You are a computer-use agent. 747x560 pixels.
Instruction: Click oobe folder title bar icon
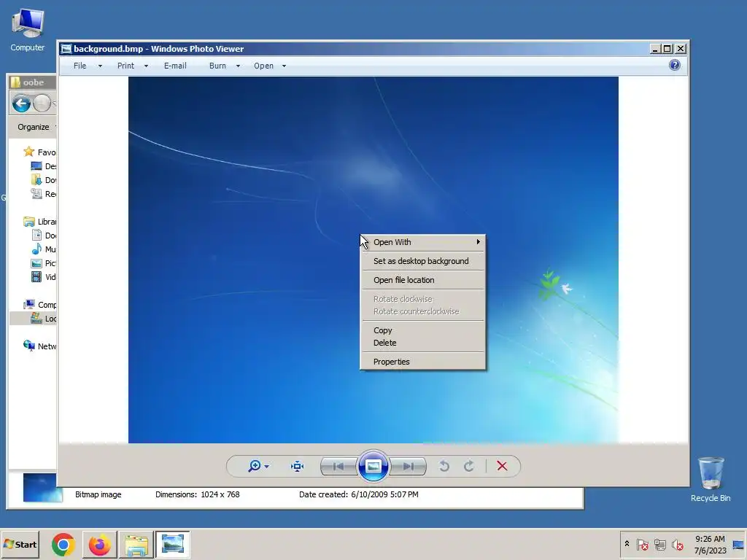click(16, 82)
